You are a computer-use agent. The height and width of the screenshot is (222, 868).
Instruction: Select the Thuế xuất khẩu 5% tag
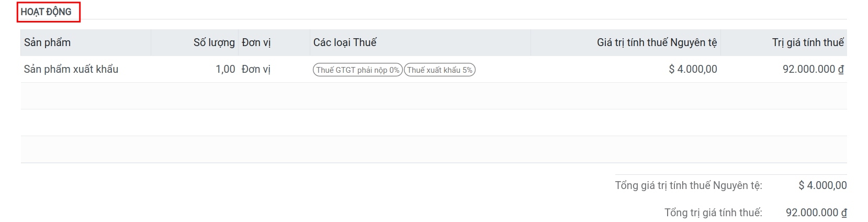(x=439, y=70)
